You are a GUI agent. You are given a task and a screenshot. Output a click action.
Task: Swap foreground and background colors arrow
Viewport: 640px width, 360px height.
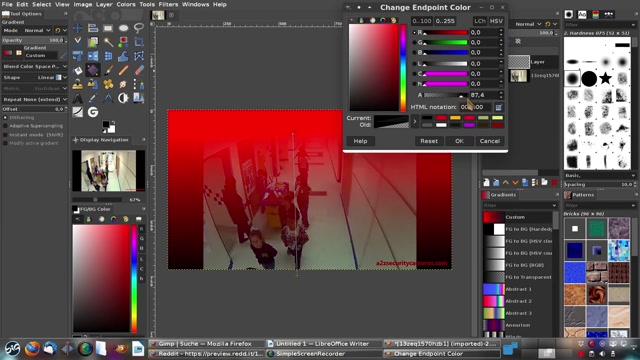tap(112, 123)
